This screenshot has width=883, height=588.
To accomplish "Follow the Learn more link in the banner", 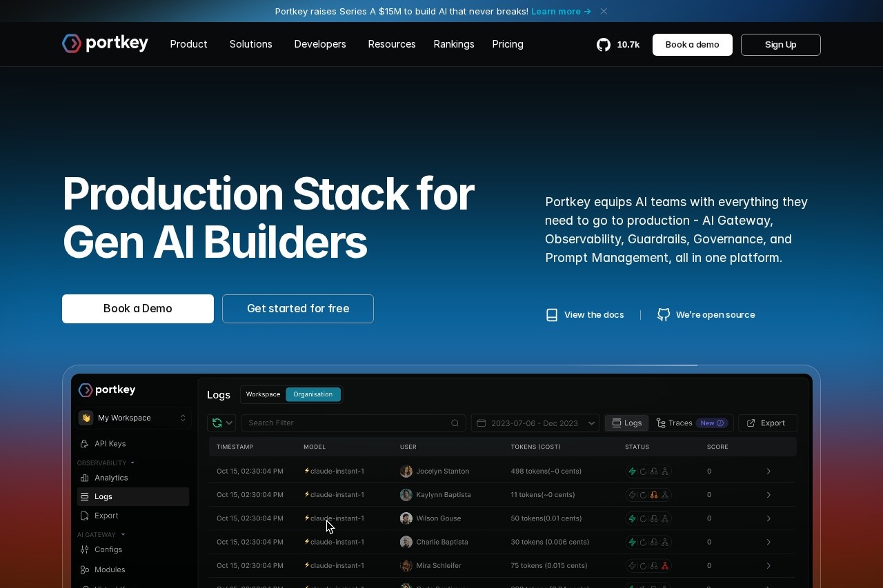I will [x=561, y=11].
